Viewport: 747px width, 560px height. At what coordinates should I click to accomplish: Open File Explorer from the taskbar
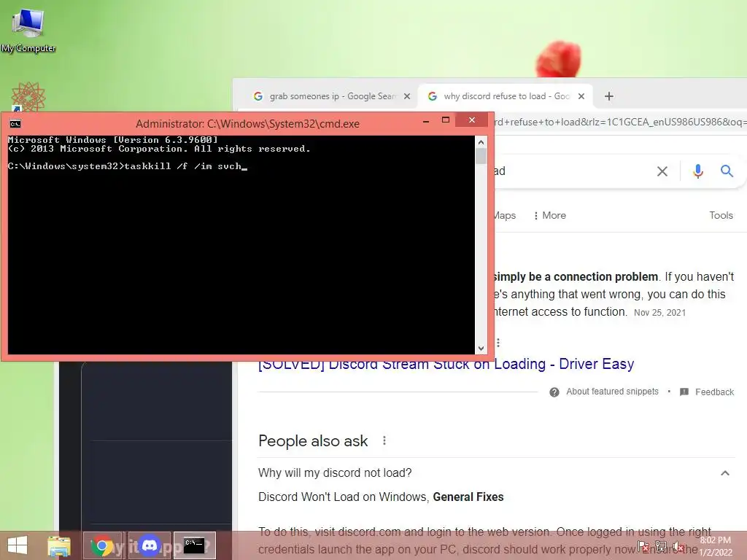point(59,546)
